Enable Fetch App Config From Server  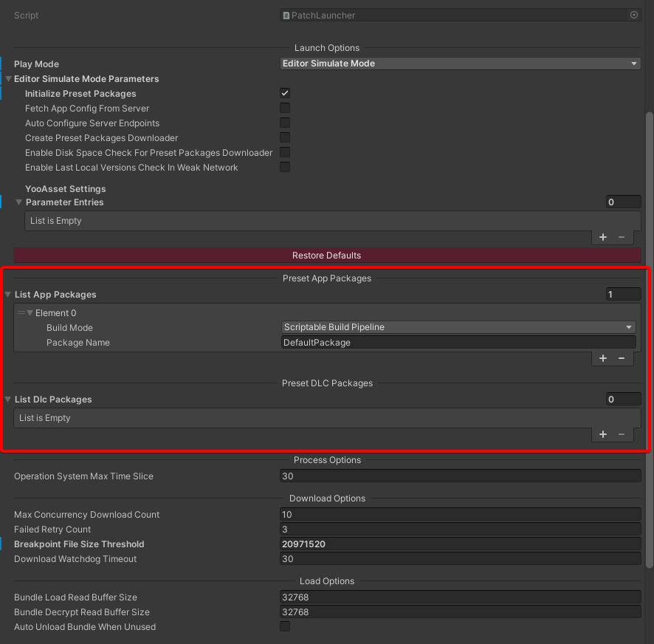coord(285,109)
